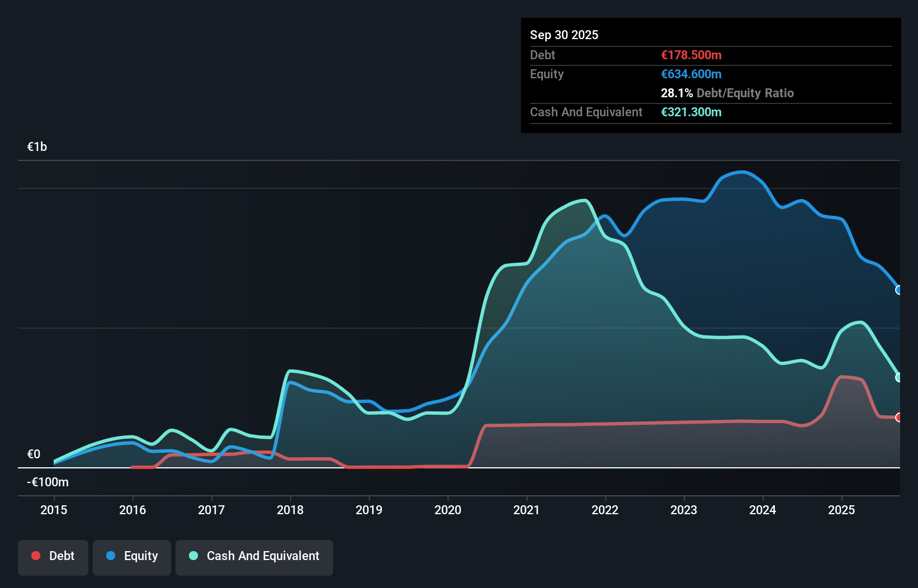Image resolution: width=918 pixels, height=588 pixels.
Task: Click the 2015 year axis label
Action: 53,510
